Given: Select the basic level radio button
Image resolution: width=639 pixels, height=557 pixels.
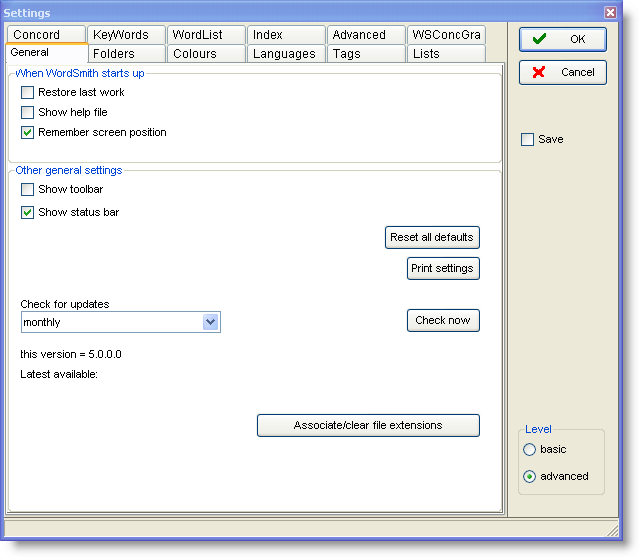Looking at the screenshot, I should coord(529,449).
